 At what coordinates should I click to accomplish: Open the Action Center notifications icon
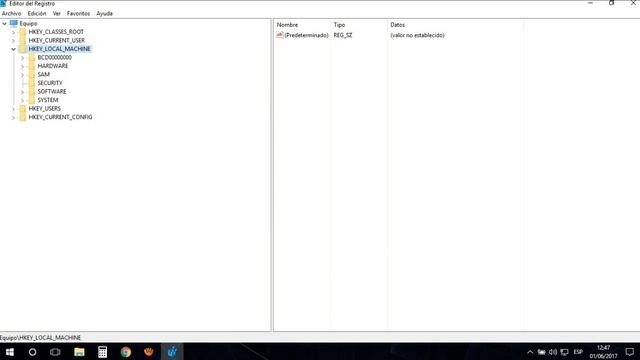[x=629, y=352]
